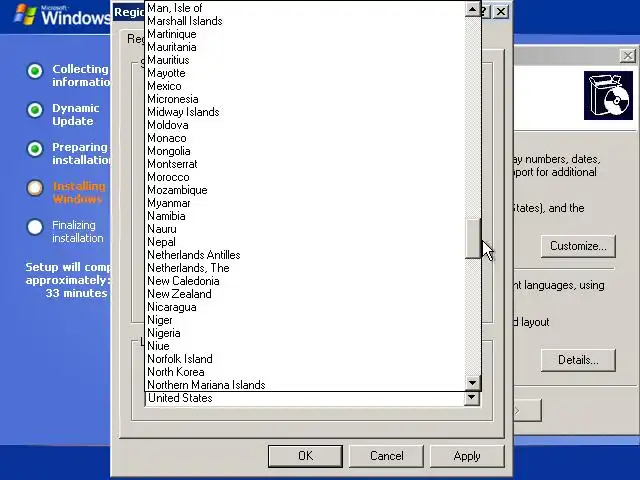Image resolution: width=640 pixels, height=480 pixels.
Task: Select Marshall Islands from the location list
Action: [x=305, y=21]
